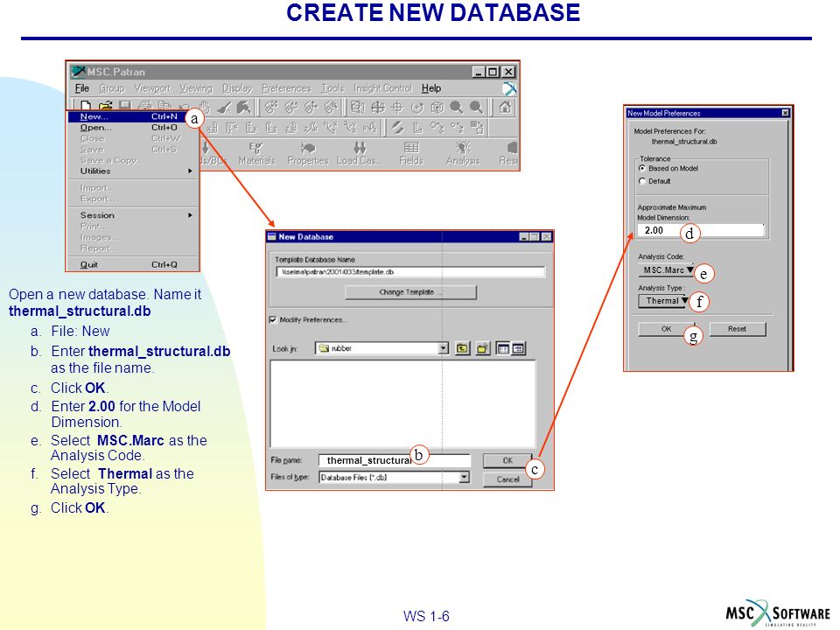Switch to List view icon in New Database
The height and width of the screenshot is (630, 840).
[x=503, y=349]
